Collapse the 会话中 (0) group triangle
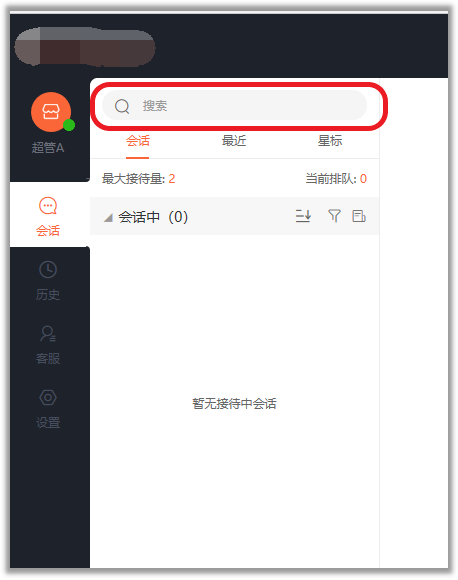458x580 pixels. (x=108, y=218)
